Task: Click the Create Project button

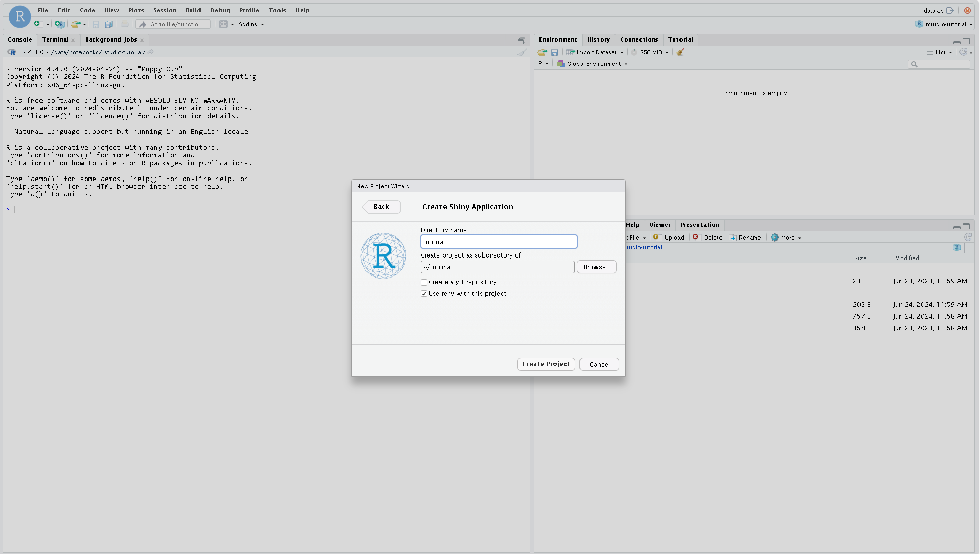Action: pyautogui.click(x=546, y=364)
